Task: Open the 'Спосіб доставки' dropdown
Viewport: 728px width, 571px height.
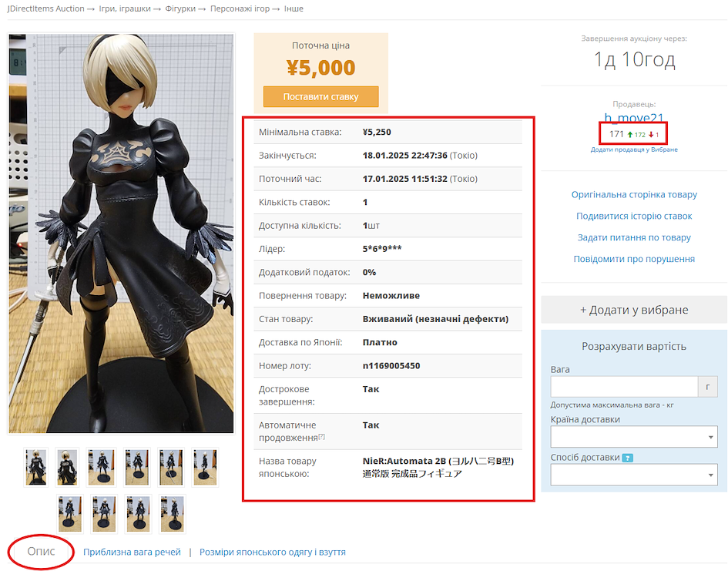Action: tap(634, 475)
